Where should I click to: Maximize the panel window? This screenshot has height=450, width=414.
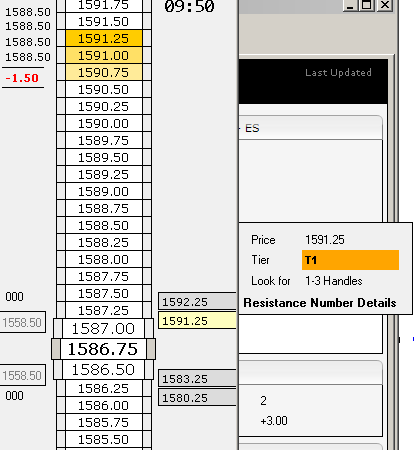coord(367,5)
